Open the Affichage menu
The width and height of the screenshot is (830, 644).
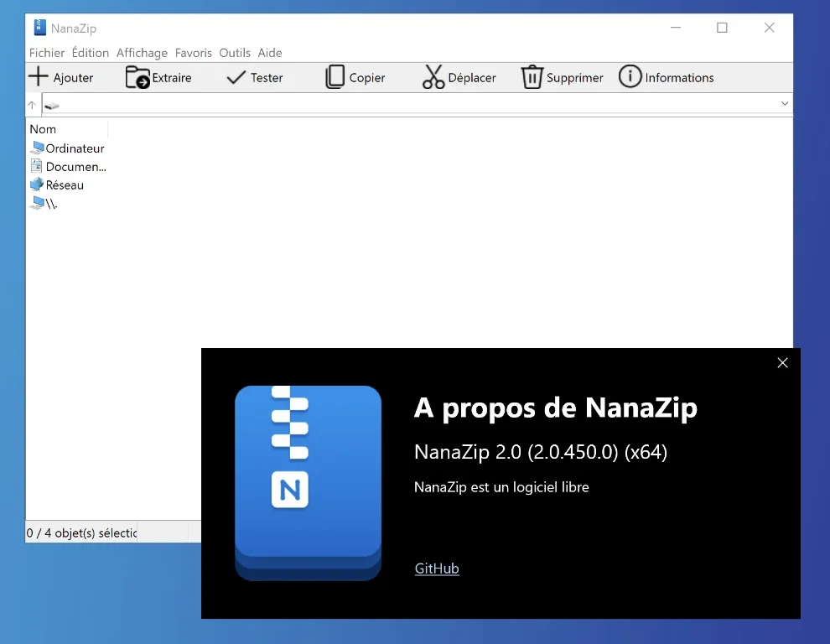coord(142,53)
